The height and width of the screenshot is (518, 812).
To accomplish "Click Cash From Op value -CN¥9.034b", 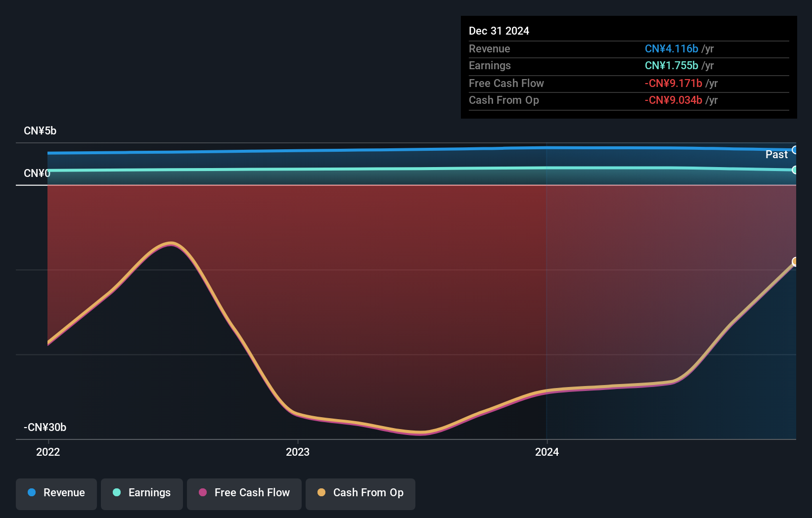I will coord(674,100).
